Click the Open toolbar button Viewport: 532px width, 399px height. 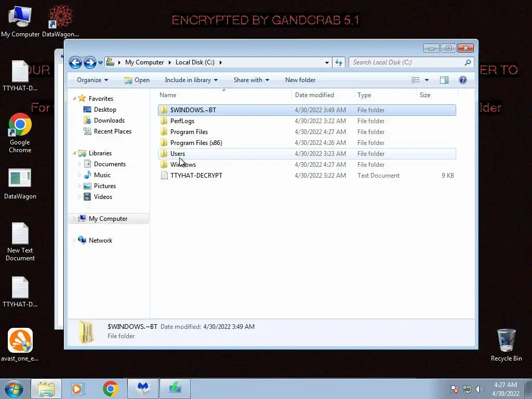point(137,80)
